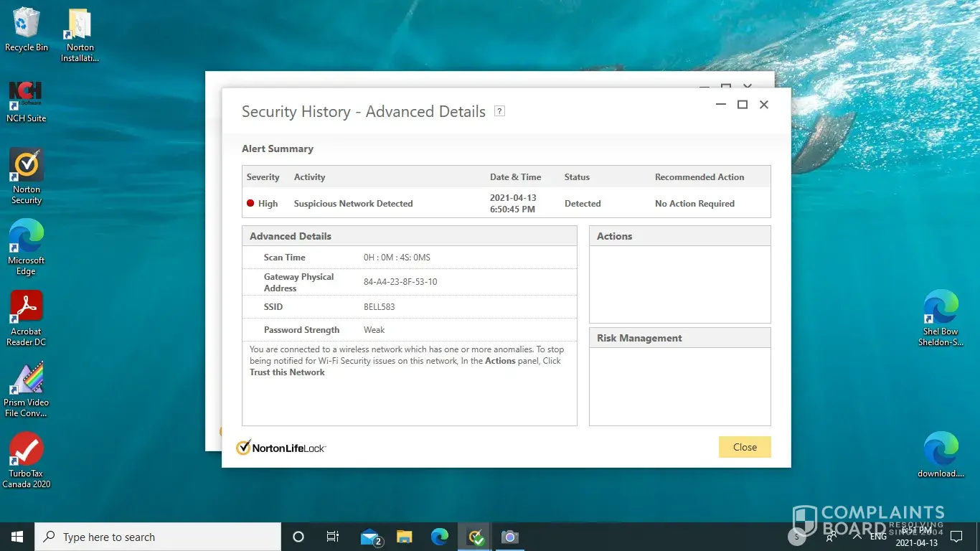980x551 pixels.
Task: Click the taskbar search box
Action: [x=158, y=537]
